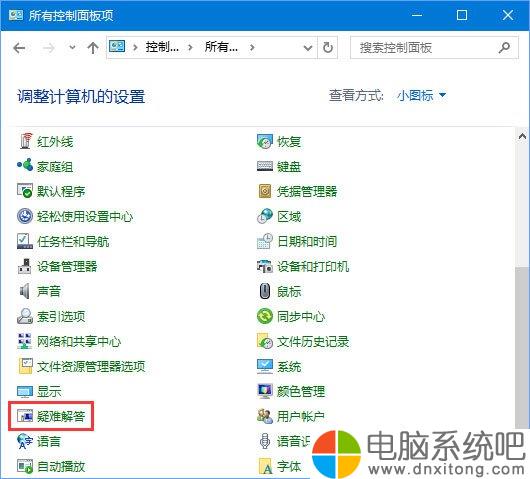Expand 小图标 view mode dropdown

tap(421, 96)
